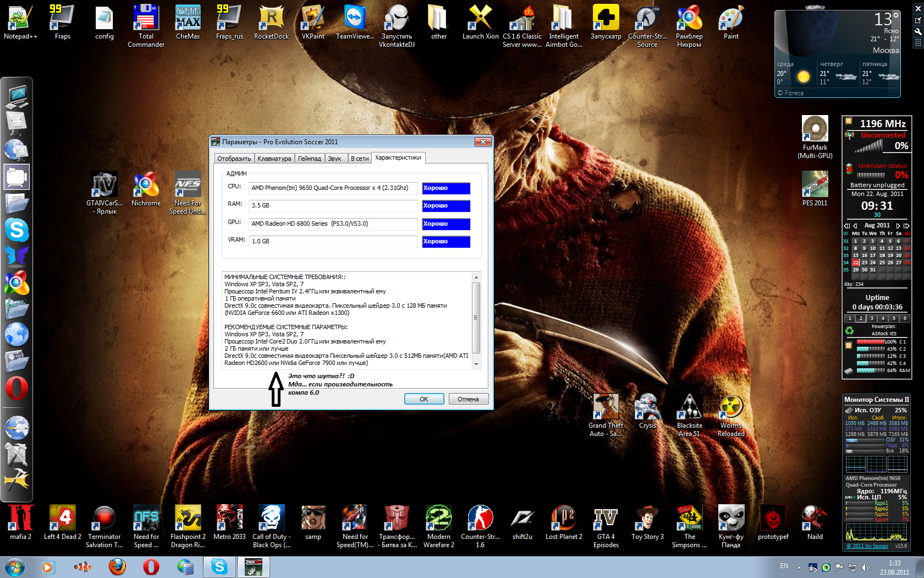This screenshot has width=924, height=578.
Task: Open Total Commander desktop shortcut
Action: click(x=146, y=25)
